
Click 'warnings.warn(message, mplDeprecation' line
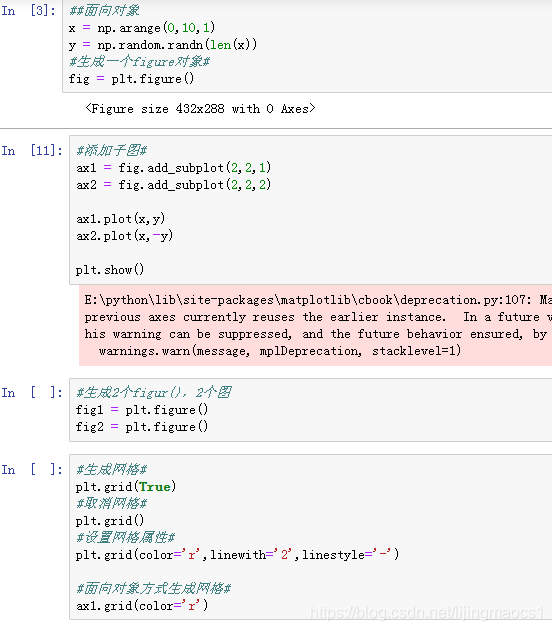click(x=280, y=351)
